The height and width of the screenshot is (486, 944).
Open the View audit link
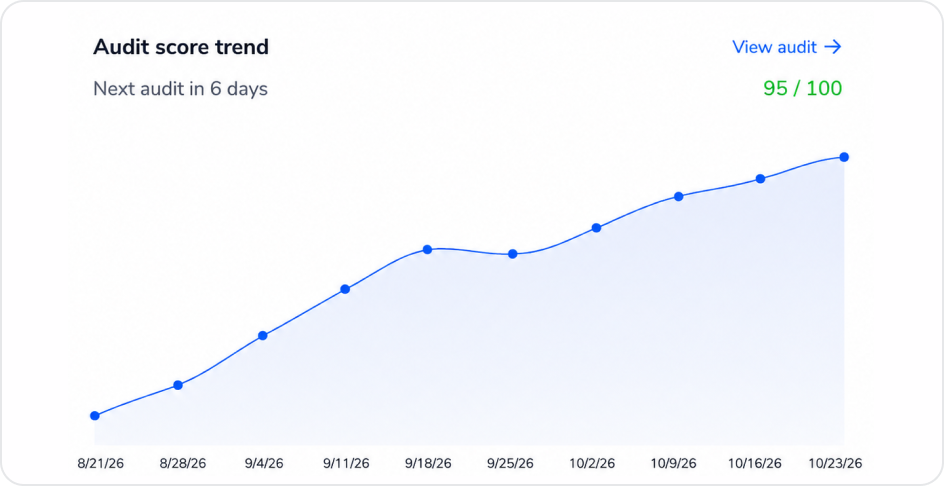coord(786,47)
